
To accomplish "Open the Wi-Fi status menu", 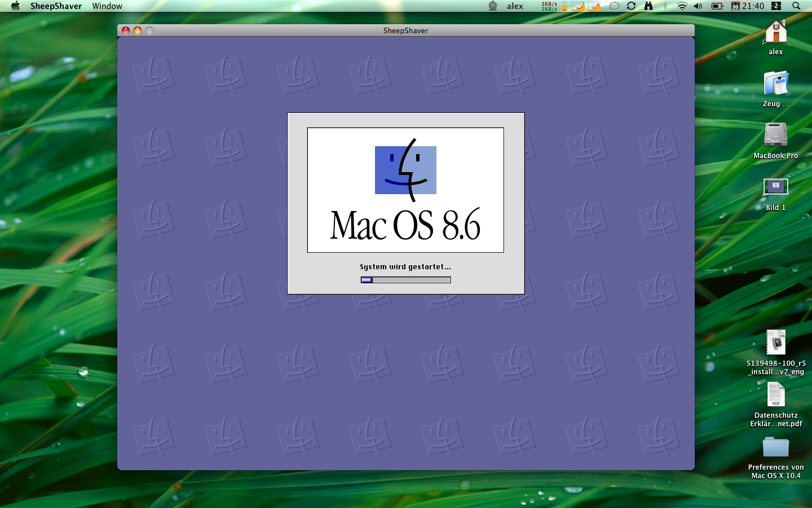I will coord(682,6).
